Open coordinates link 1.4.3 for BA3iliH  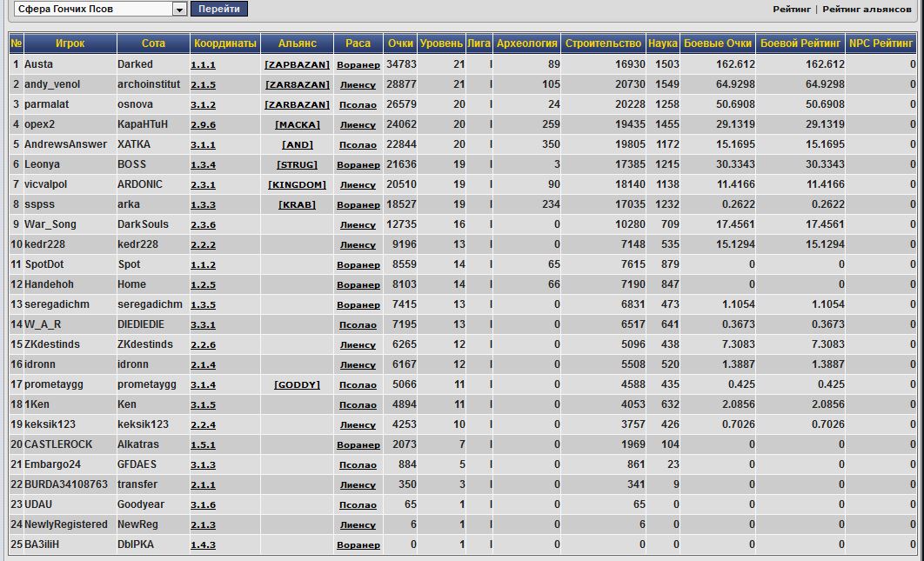[203, 545]
